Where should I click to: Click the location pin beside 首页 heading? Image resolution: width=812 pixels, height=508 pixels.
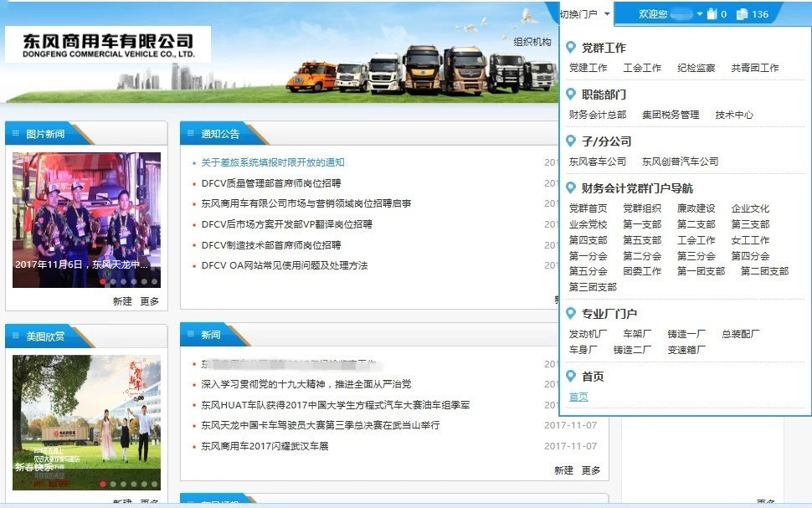pyautogui.click(x=571, y=377)
